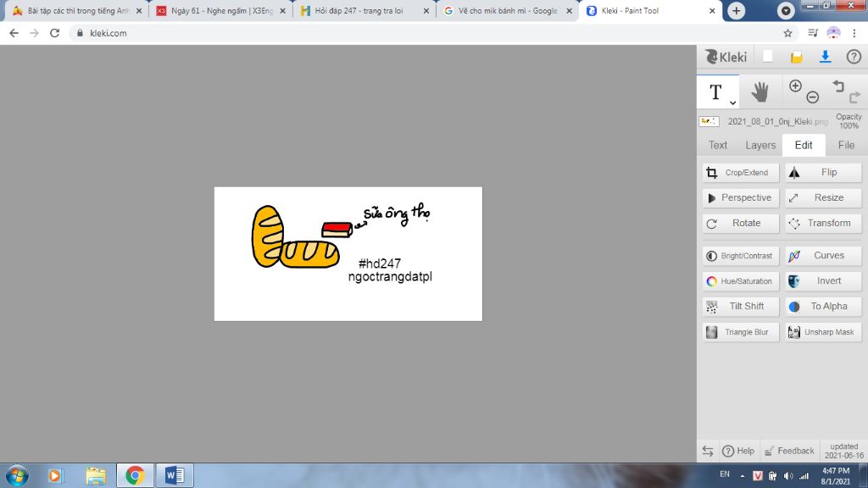Open the Chrome three-dot menu
This screenshot has width=868, height=488.
tap(854, 33)
